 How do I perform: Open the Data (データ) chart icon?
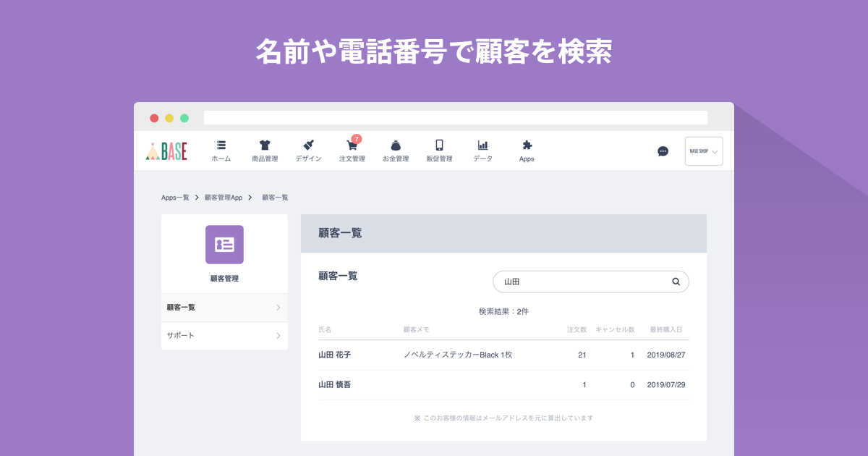click(x=482, y=145)
